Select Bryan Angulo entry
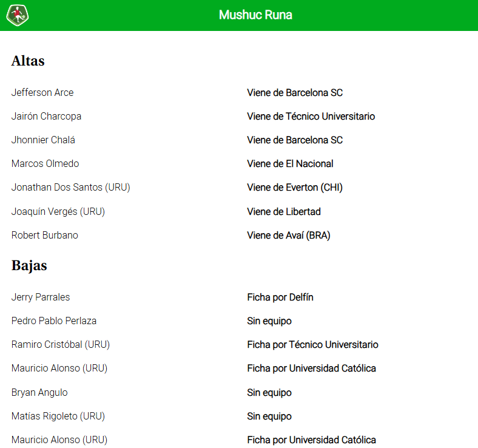478x448 pixels. pyautogui.click(x=39, y=393)
